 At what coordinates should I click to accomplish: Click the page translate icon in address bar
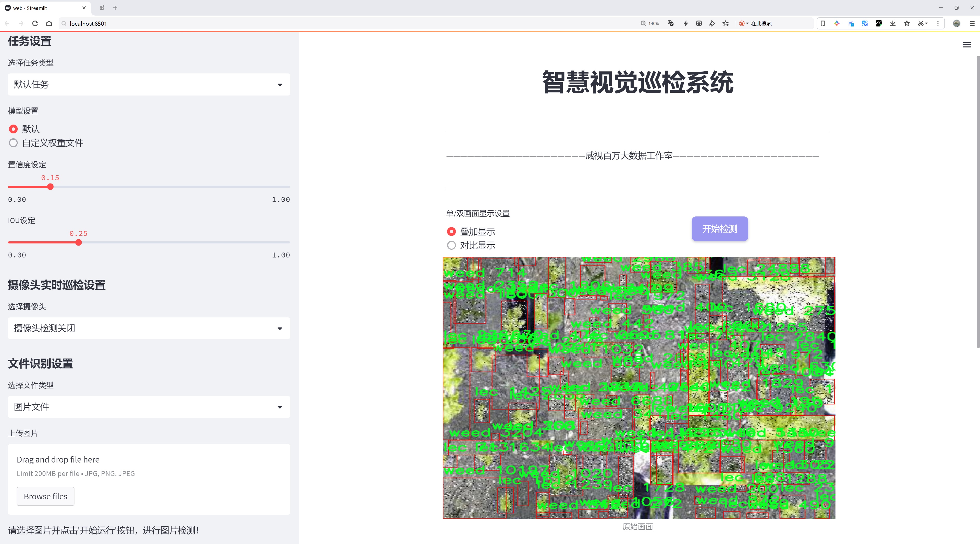coord(671,24)
